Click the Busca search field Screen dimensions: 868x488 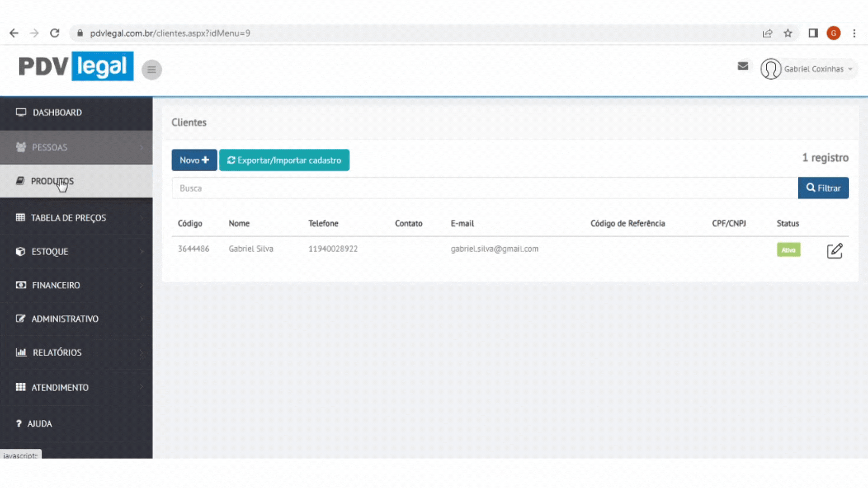click(484, 188)
